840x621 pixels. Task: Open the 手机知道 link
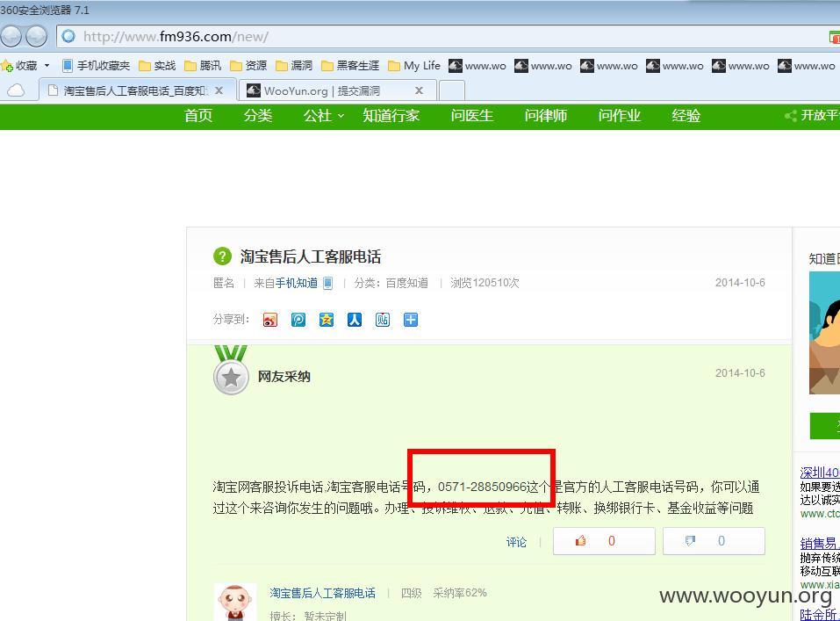tap(297, 283)
